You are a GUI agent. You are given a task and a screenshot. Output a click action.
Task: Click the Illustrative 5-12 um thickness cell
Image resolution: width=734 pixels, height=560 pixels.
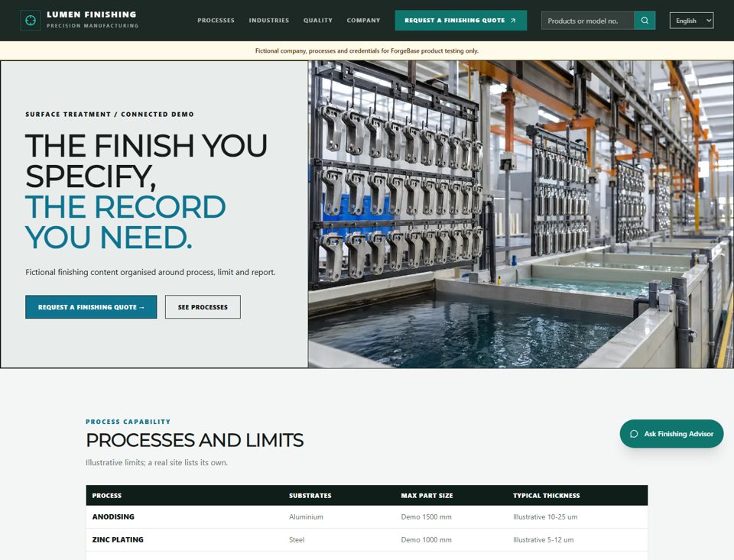coord(544,540)
